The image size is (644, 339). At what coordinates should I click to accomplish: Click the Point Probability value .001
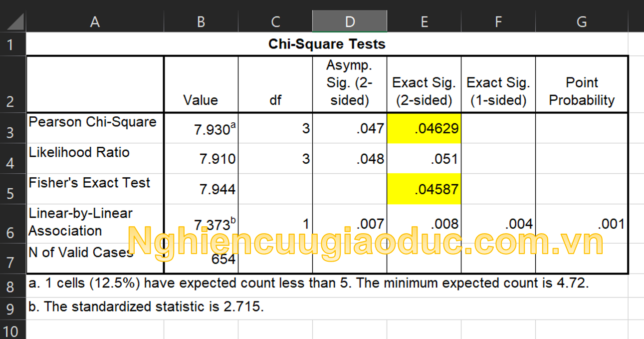pyautogui.click(x=581, y=224)
